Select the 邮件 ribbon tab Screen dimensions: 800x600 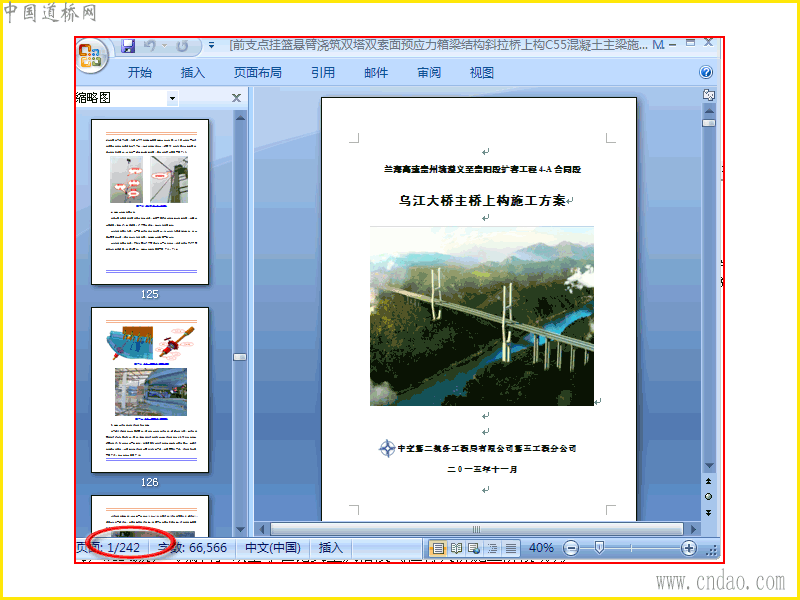coord(376,72)
